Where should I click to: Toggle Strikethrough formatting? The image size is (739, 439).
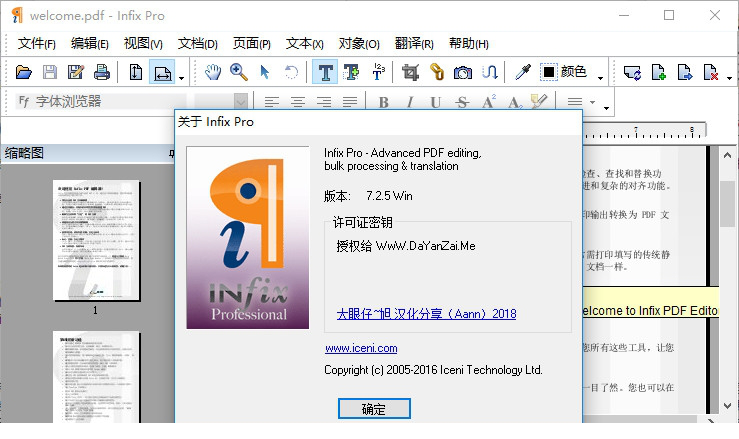click(x=462, y=101)
